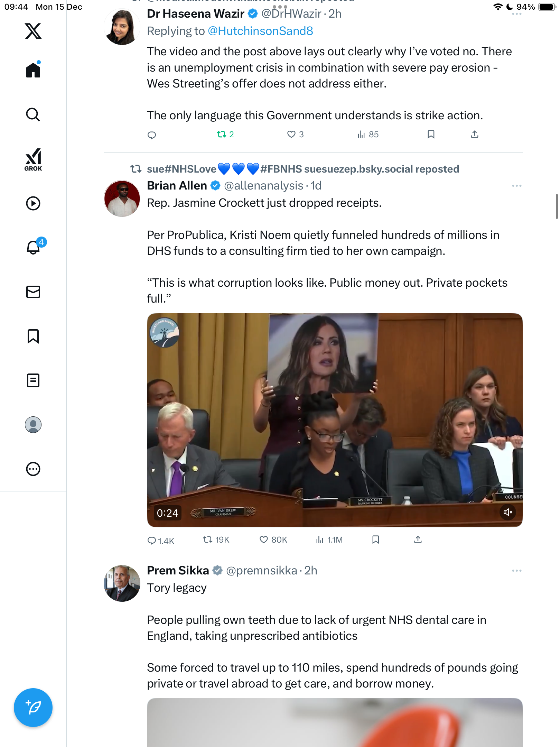
Task: Open more options for Brian Allen's post
Action: [516, 186]
